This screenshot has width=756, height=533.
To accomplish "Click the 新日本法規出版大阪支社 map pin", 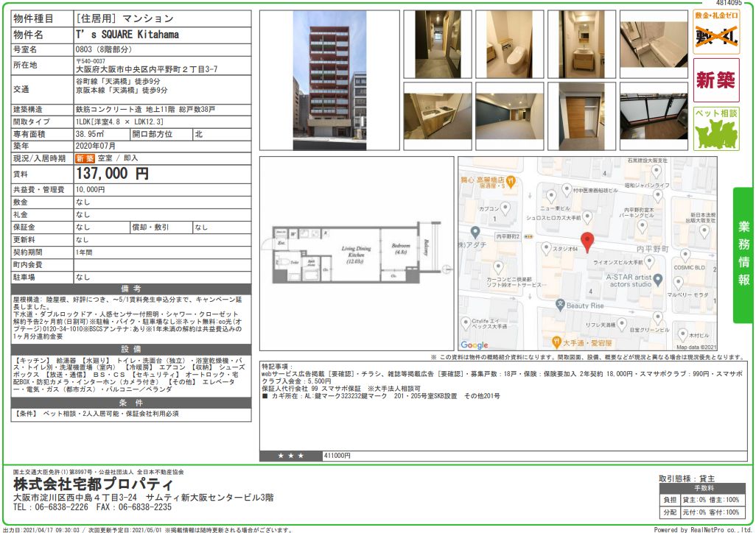I will (704, 232).
